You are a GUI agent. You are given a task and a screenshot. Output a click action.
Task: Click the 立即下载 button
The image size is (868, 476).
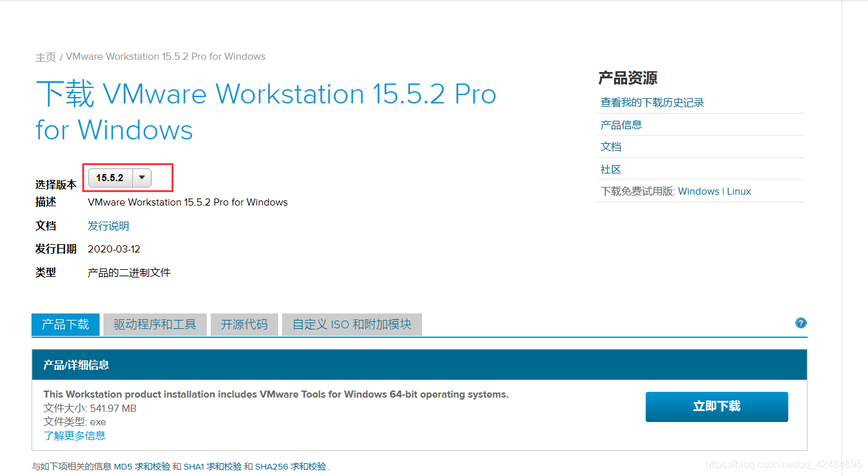[717, 407]
